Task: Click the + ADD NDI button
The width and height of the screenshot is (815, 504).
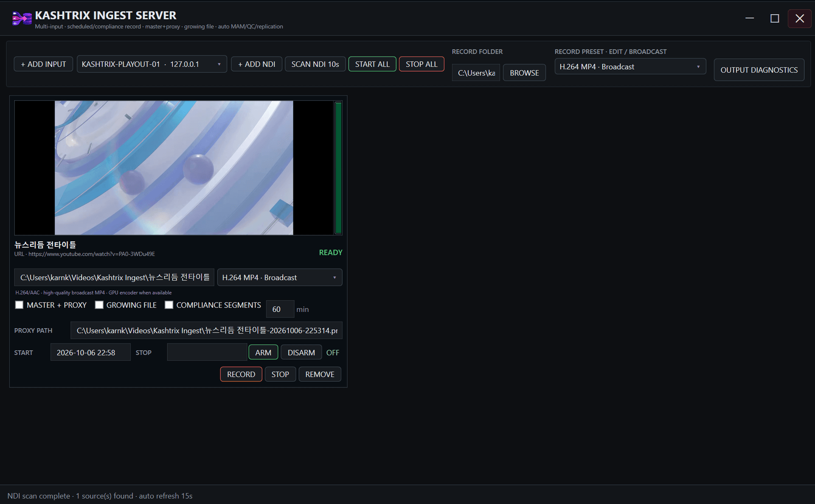Action: (256, 64)
